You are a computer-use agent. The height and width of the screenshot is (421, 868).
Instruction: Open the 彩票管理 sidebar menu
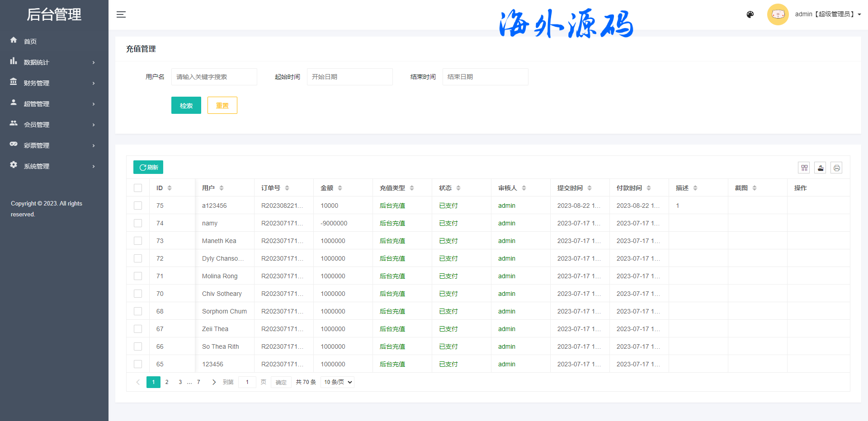point(54,145)
